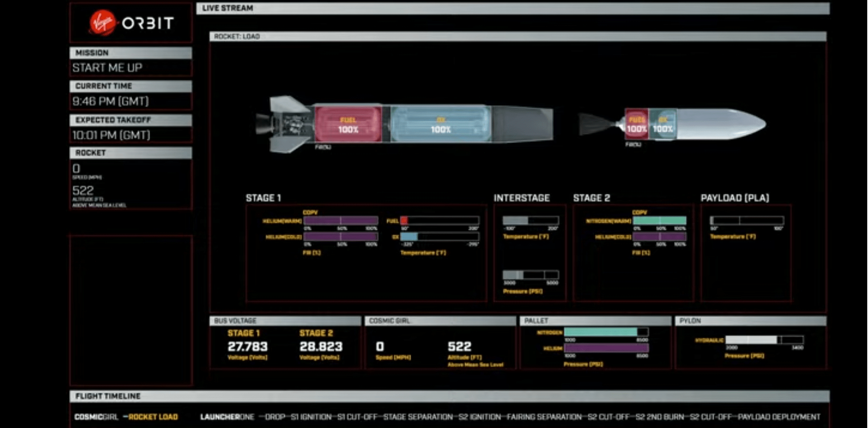Click the expected takeoff 10:01 PM (GMT)
868x428 pixels.
tap(111, 135)
